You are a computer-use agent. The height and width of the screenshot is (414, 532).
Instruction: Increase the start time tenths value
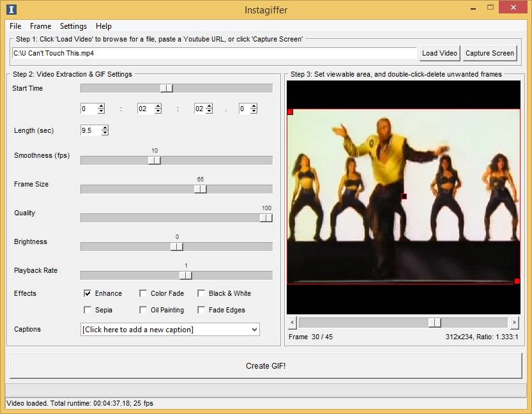click(x=254, y=106)
